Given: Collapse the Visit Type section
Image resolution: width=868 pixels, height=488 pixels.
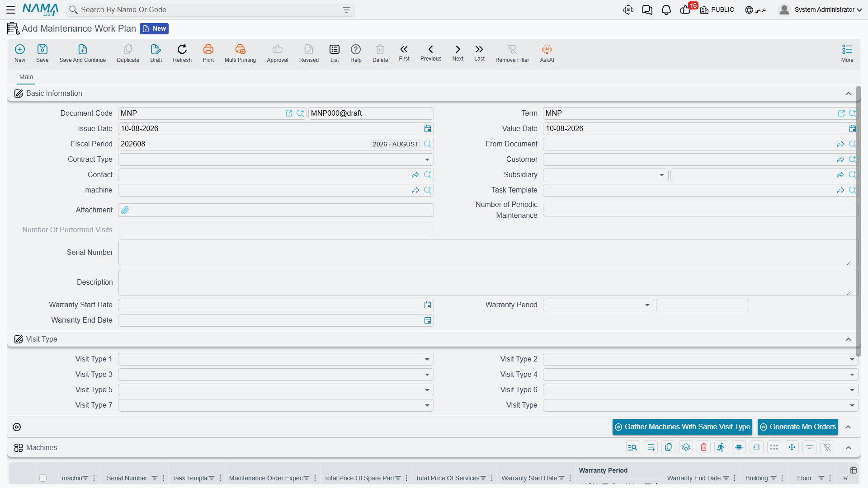Looking at the screenshot, I should click(849, 339).
